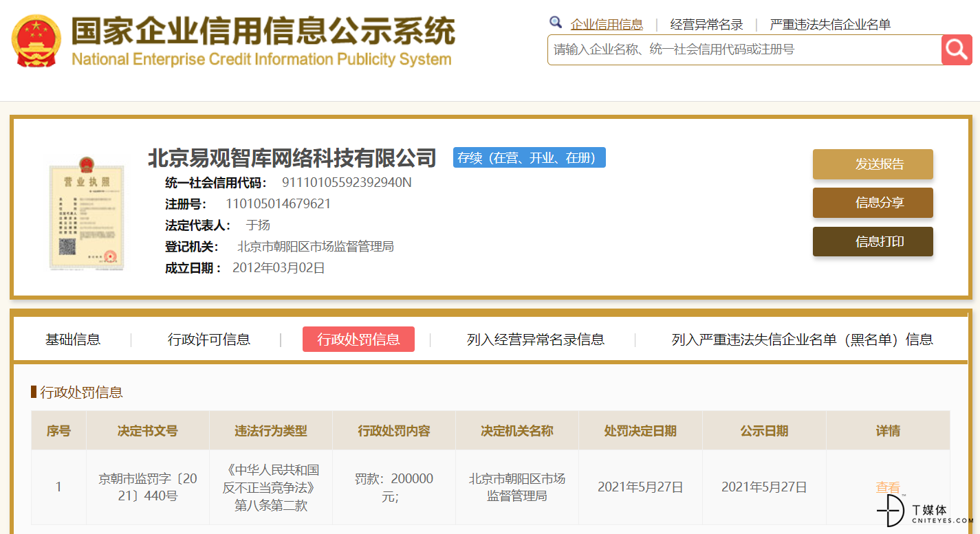The width and height of the screenshot is (980, 534).
Task: Click the 存续（在营、开业、在册） status badge
Action: [x=529, y=157]
